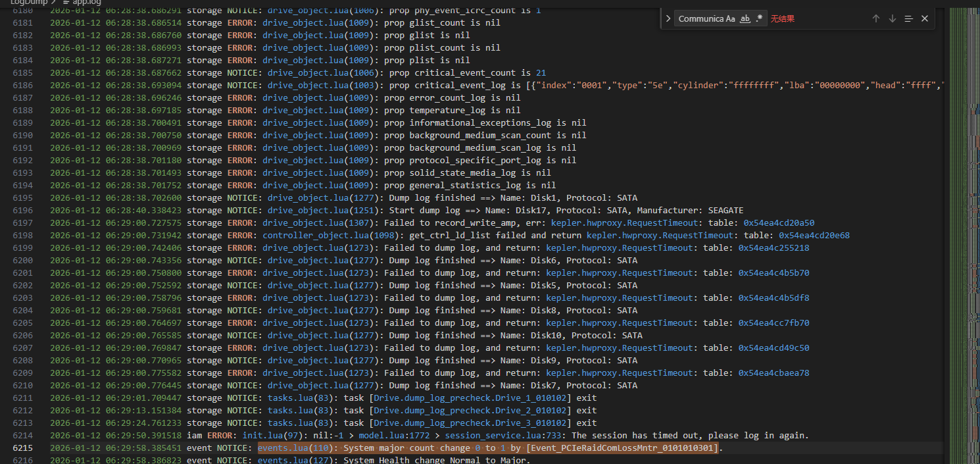Click the find input containing 'Communica'
The image size is (980, 464).
click(700, 18)
